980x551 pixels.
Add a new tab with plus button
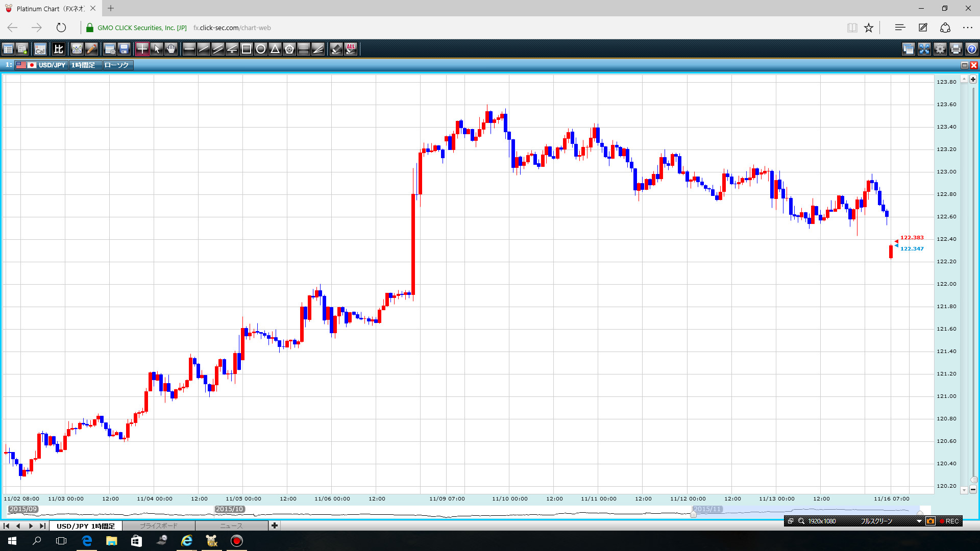click(x=275, y=525)
